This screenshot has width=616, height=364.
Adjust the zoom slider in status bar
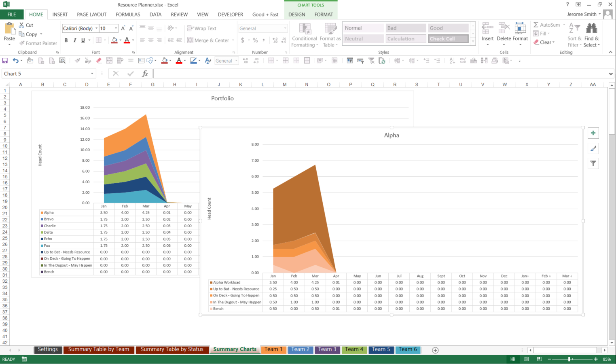pos(569,359)
